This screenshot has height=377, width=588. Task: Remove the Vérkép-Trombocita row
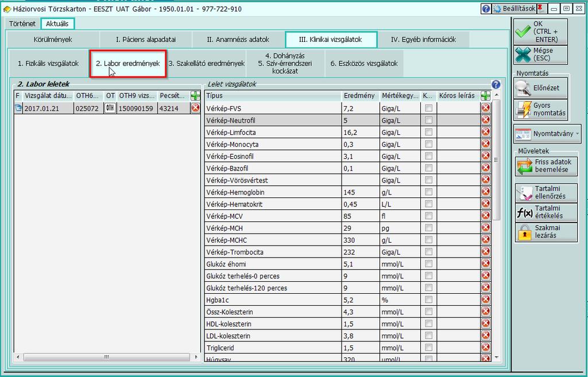pyautogui.click(x=486, y=252)
